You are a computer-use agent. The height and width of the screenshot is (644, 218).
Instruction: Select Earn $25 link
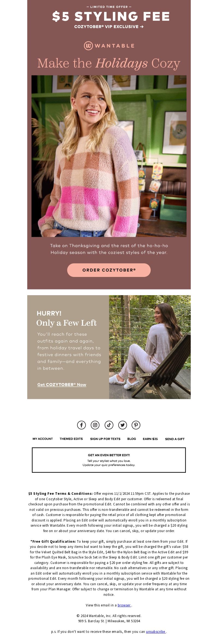(x=150, y=439)
